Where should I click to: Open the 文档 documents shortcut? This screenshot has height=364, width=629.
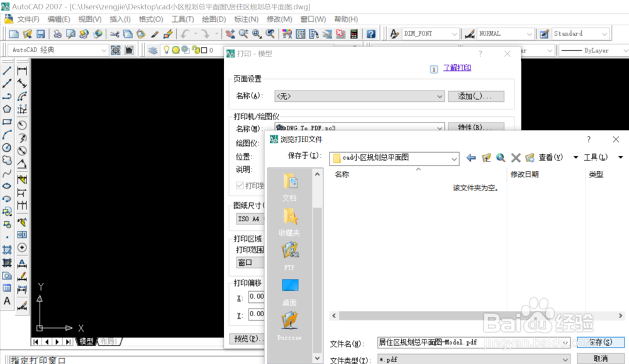coord(289,187)
